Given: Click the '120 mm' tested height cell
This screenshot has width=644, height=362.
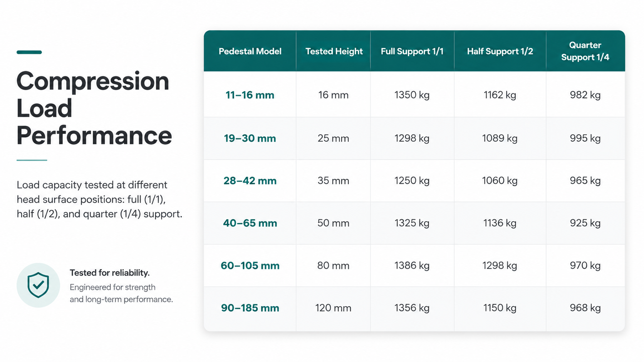Looking at the screenshot, I should [333, 308].
